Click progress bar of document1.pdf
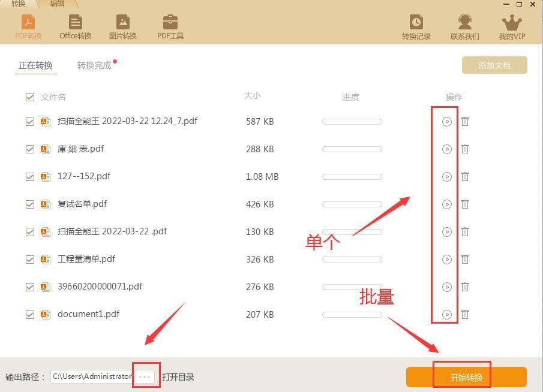543x392 pixels. (352, 315)
